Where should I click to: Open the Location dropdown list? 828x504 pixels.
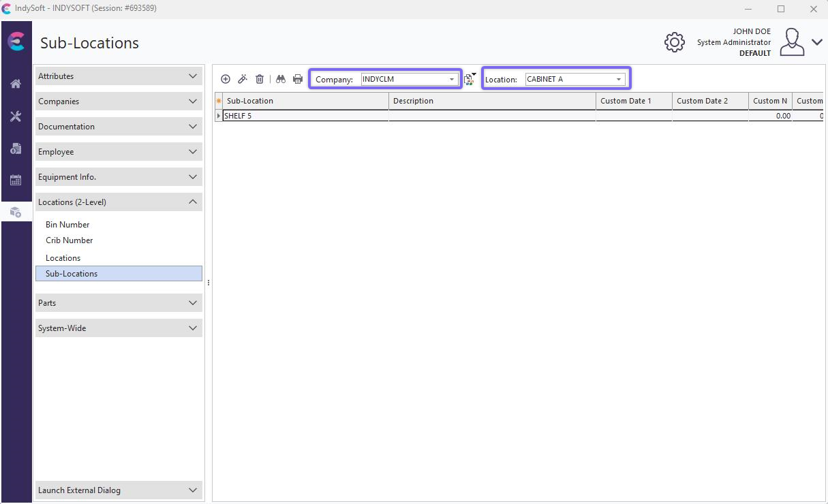coord(619,80)
